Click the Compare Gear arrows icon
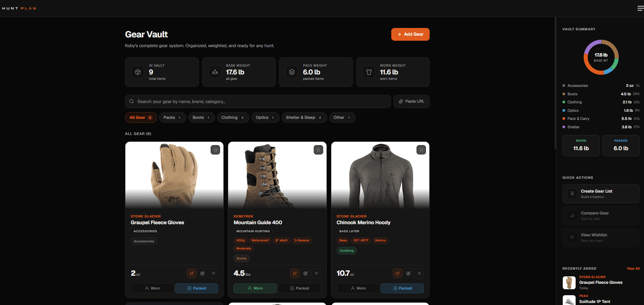 point(572,216)
